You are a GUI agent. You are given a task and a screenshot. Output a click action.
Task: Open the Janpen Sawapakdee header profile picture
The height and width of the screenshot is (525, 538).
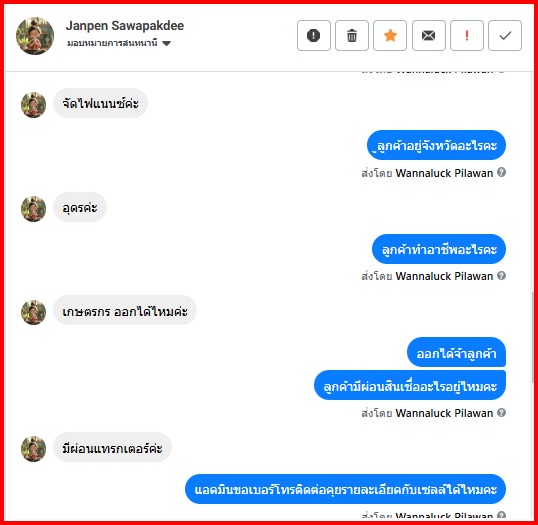pyautogui.click(x=35, y=36)
